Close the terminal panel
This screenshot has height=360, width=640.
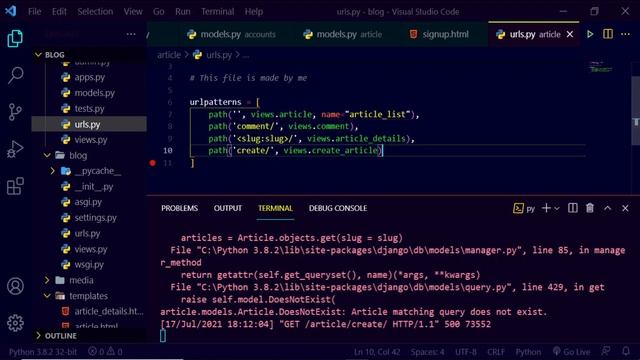coord(625,208)
